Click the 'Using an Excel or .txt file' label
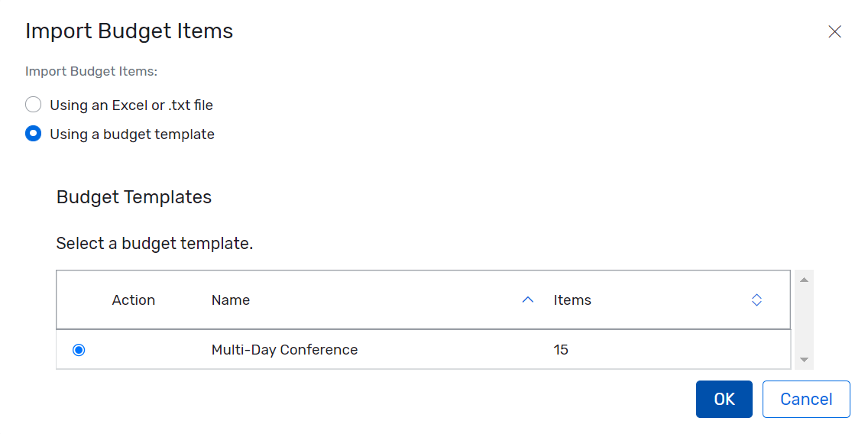The width and height of the screenshot is (868, 434). [x=131, y=105]
